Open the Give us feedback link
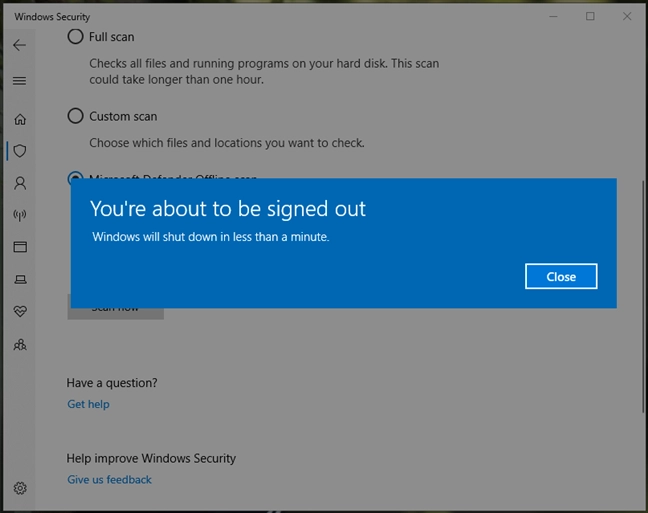Viewport: 648px width, 513px height. click(110, 480)
